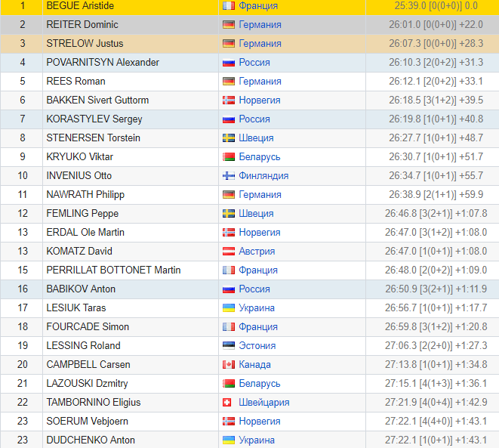Click the French flag beside BEGUE Aristide

[229, 6]
